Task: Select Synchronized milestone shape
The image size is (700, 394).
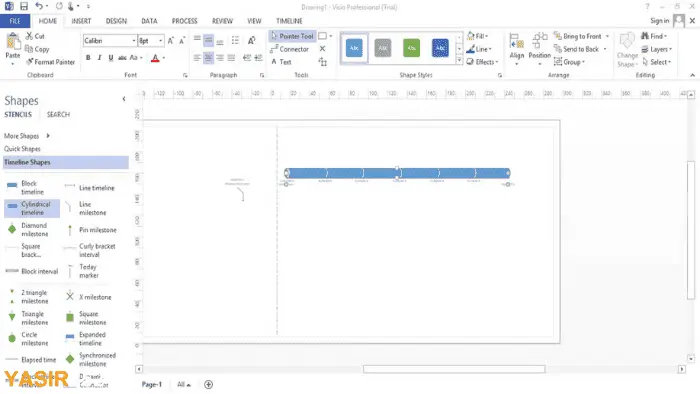Action: coord(91,359)
